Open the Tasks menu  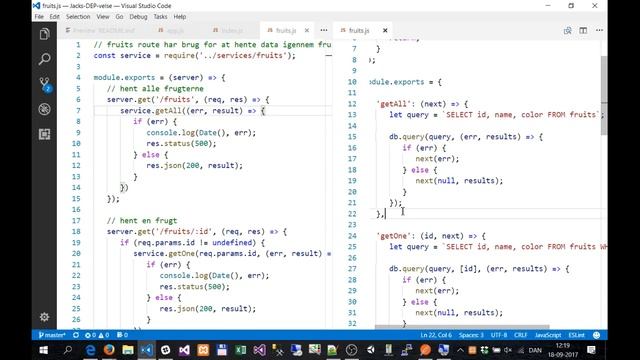tap(160, 17)
